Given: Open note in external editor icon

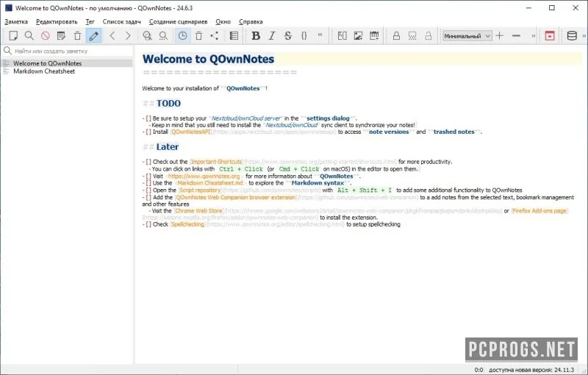Looking at the screenshot, I should [61, 35].
